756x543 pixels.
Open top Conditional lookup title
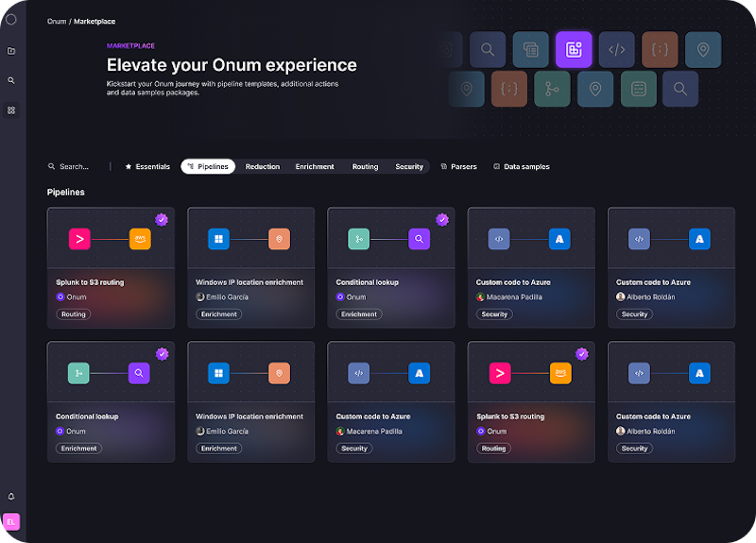[367, 282]
